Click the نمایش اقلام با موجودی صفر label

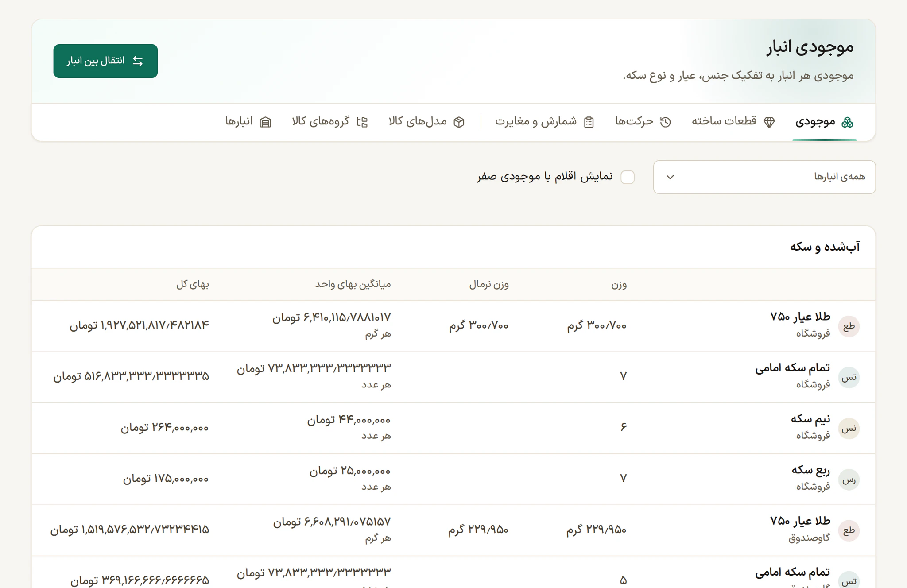[x=545, y=177]
